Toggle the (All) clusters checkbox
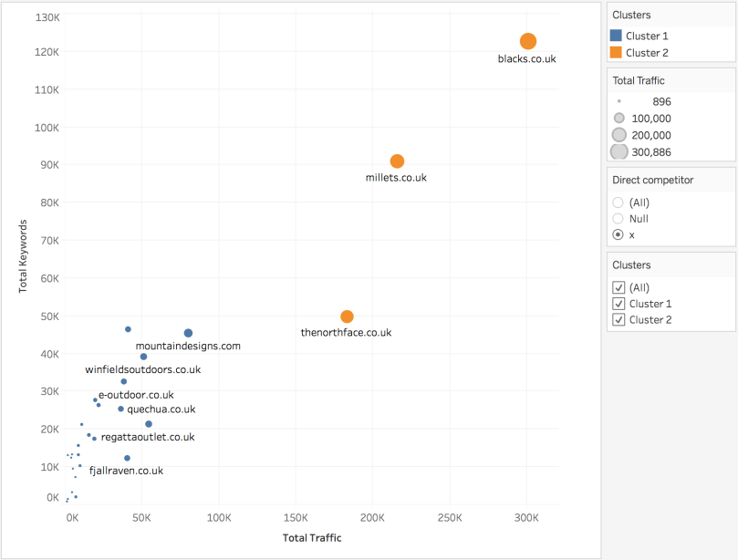The image size is (738, 560). pyautogui.click(x=618, y=287)
